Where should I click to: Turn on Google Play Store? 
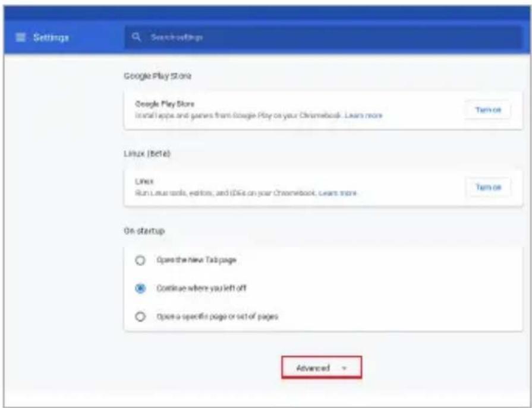tap(488, 110)
